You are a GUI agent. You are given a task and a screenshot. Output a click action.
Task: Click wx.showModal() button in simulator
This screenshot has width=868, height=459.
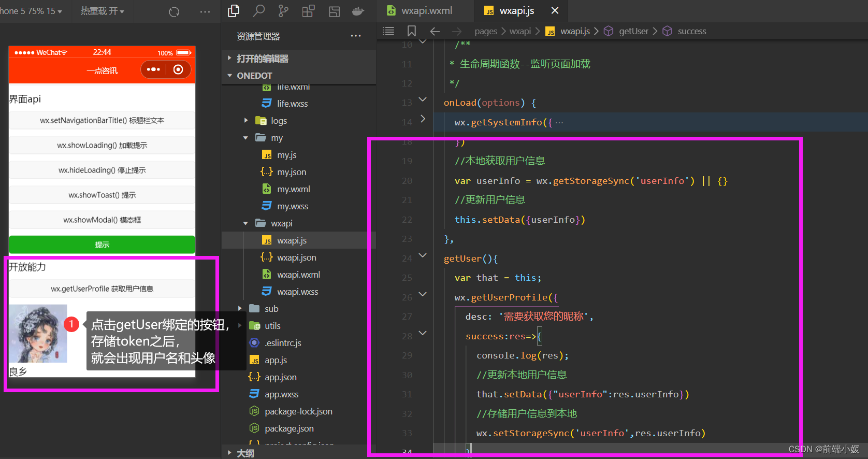(x=102, y=220)
